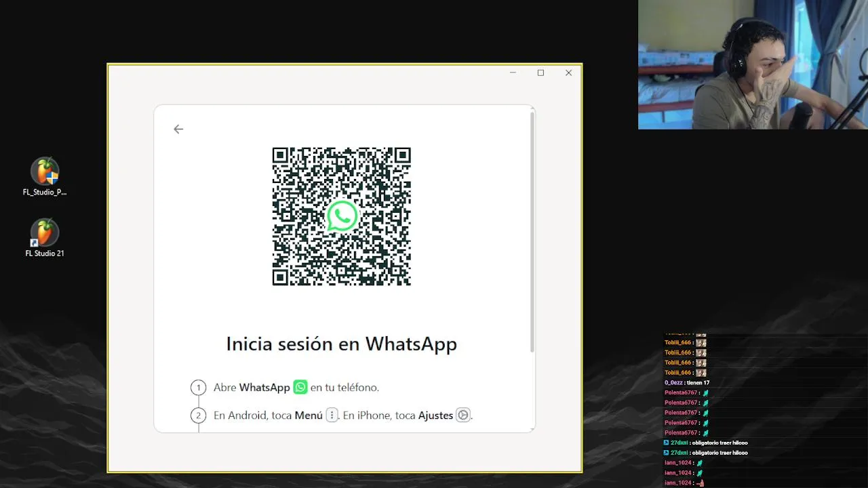Click the word Ajustes in step 2
868x488 pixels.
[435, 415]
